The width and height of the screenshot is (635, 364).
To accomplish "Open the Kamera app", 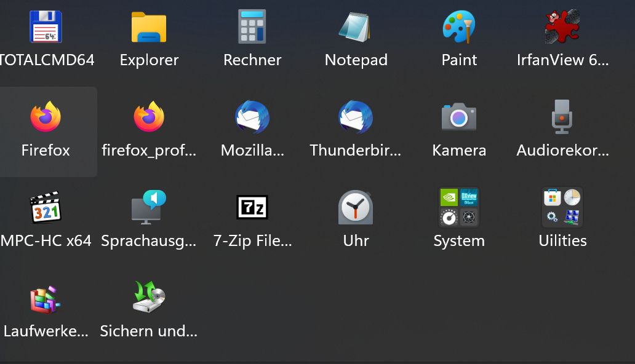I will [459, 117].
